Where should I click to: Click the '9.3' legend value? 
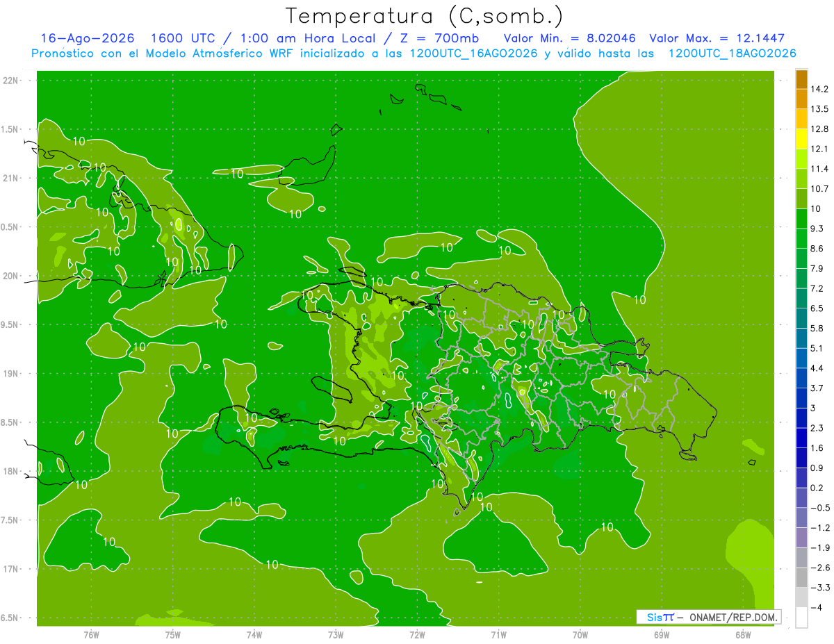click(x=817, y=229)
